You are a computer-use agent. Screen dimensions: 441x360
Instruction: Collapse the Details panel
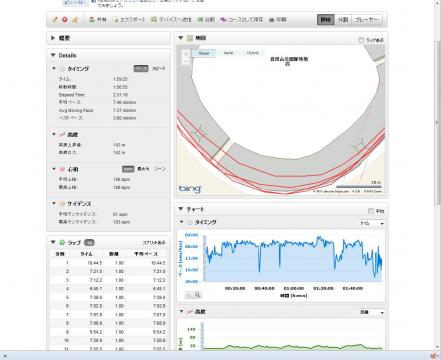pos(53,55)
